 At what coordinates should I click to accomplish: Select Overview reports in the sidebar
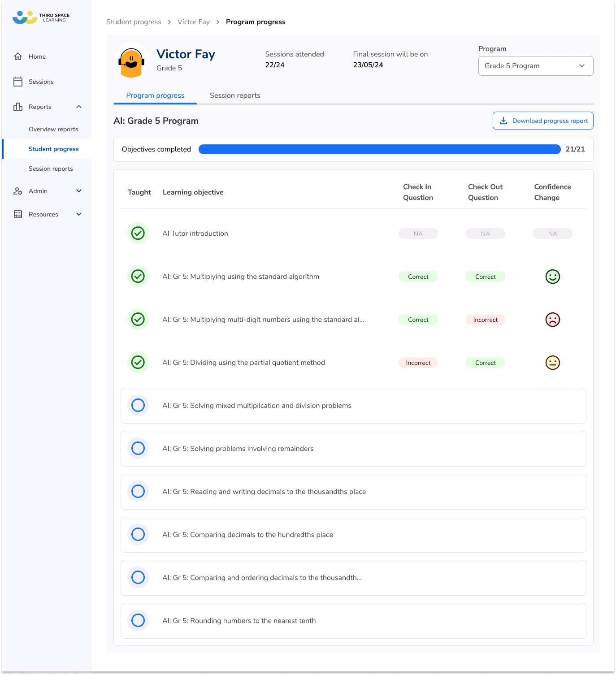(53, 129)
